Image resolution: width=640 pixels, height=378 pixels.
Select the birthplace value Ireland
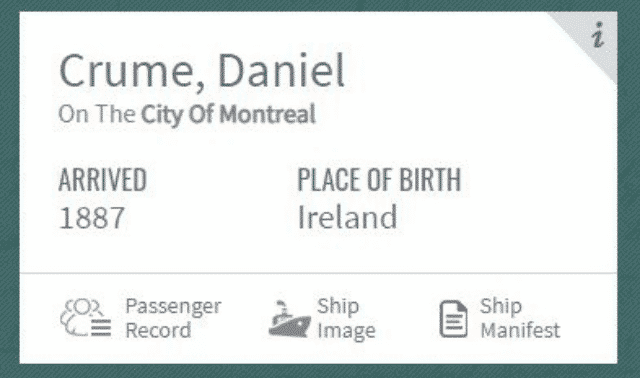click(x=347, y=217)
